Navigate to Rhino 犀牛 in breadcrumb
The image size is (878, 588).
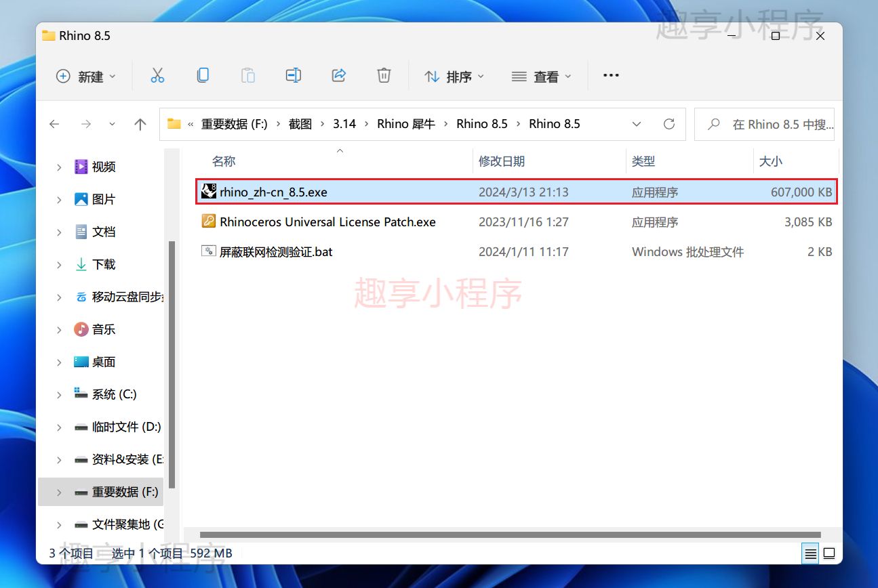tap(406, 124)
